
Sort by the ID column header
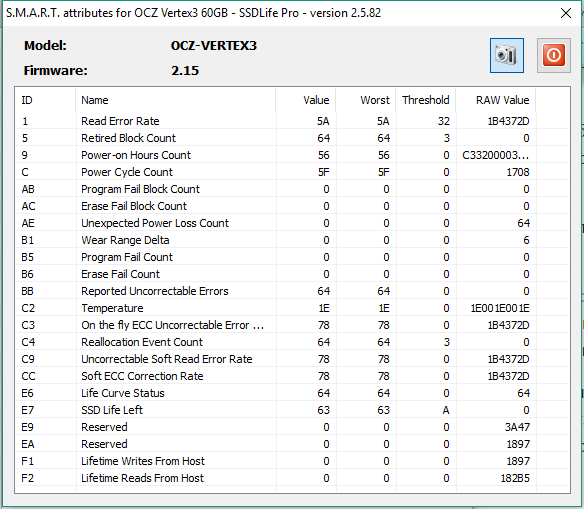tap(45, 100)
